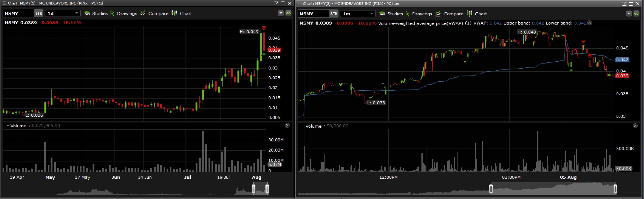644x199 pixels.
Task: Toggle the green link icon in right chart
Action: pos(636,13)
